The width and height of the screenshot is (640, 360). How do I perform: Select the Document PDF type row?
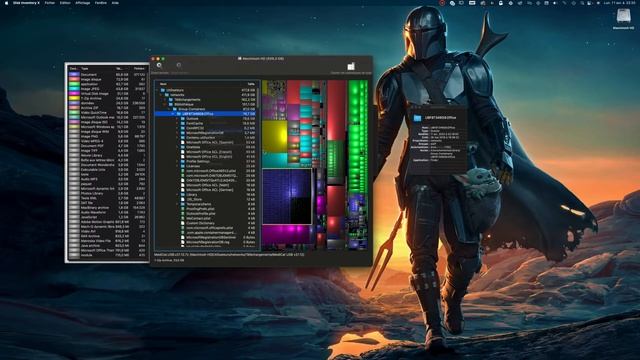(107, 146)
